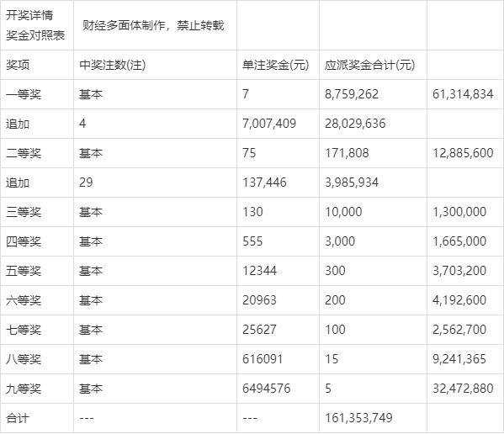Click the count 555
Screen dimensions: 504x434
click(252, 241)
